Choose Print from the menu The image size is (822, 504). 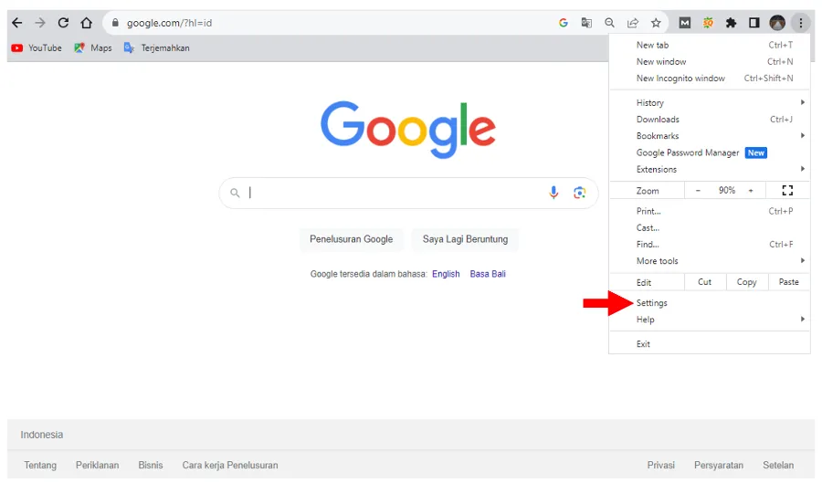tap(710, 211)
